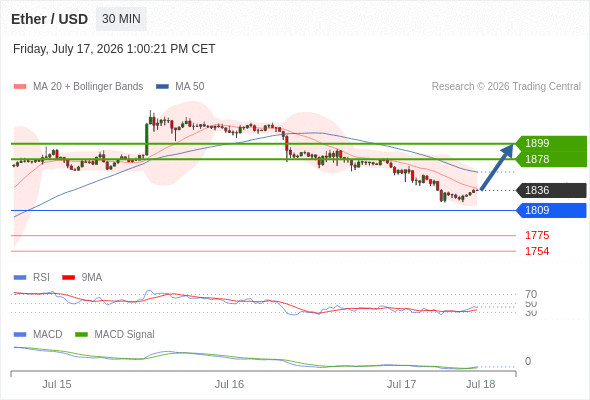Image resolution: width=590 pixels, height=400 pixels.
Task: Click the blue RSI legend swatch
Action: 20,278
